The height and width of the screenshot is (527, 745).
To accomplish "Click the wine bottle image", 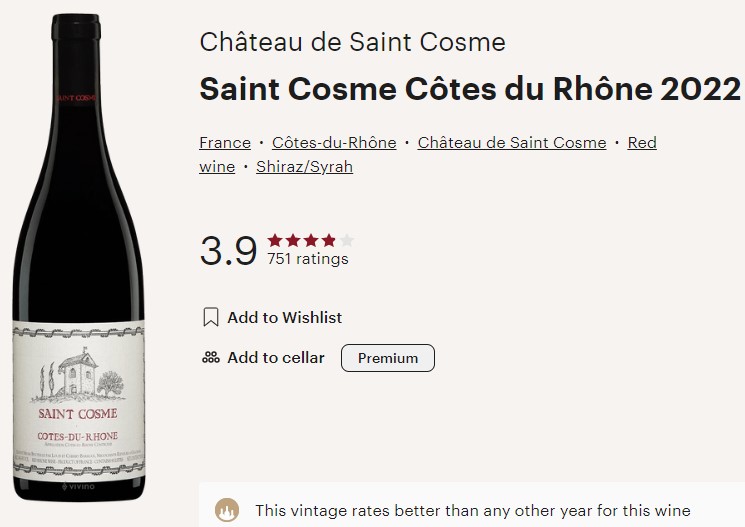I will point(78,257).
